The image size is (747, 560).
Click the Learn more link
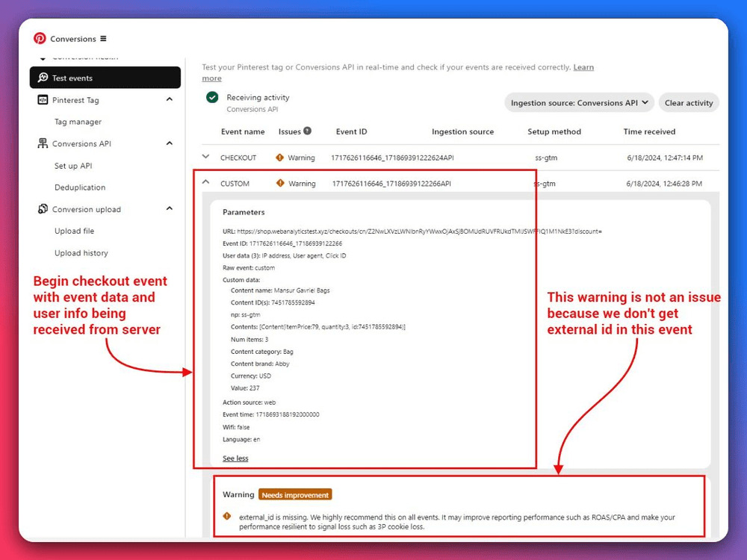pyautogui.click(x=583, y=67)
